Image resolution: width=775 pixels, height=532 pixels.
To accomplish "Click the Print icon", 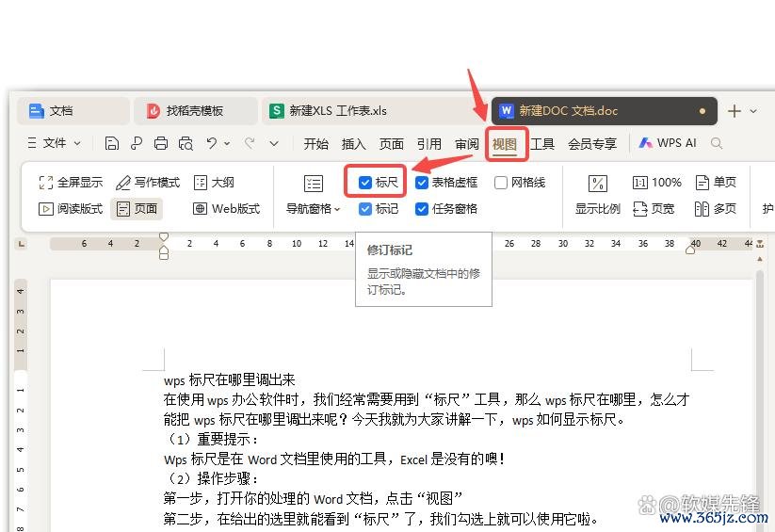I will (x=161, y=143).
